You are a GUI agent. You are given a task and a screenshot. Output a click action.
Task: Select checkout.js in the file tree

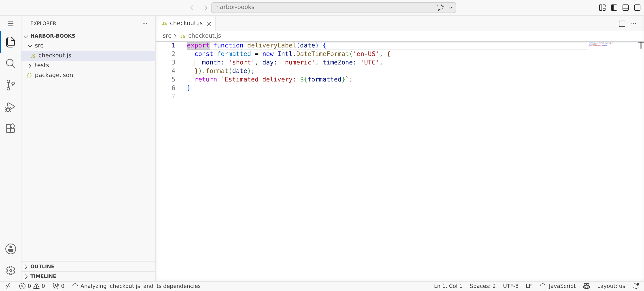click(x=88, y=56)
